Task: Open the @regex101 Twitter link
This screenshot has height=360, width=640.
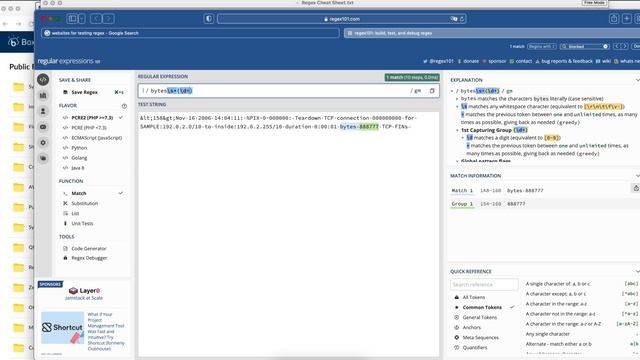Action: [x=438, y=61]
